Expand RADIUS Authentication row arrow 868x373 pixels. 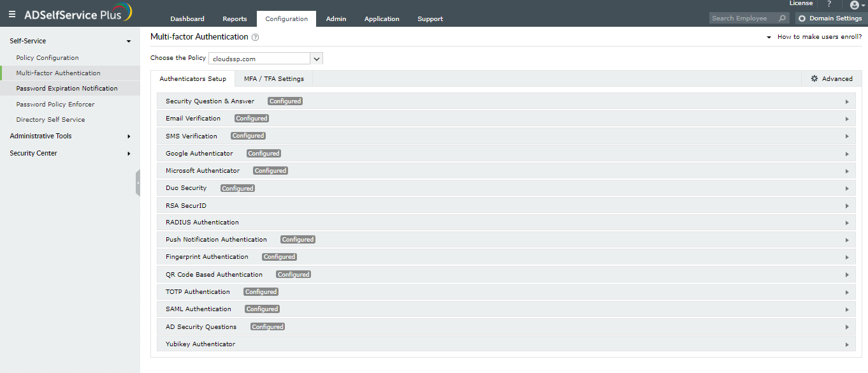pos(847,223)
